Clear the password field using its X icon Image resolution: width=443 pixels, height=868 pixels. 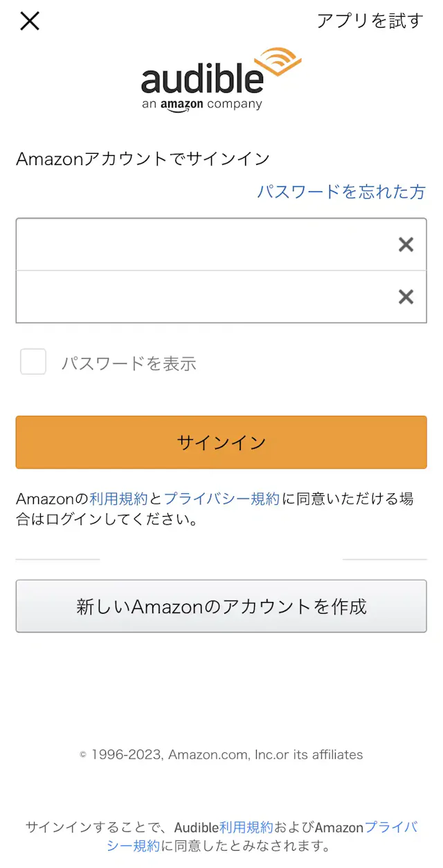405,296
